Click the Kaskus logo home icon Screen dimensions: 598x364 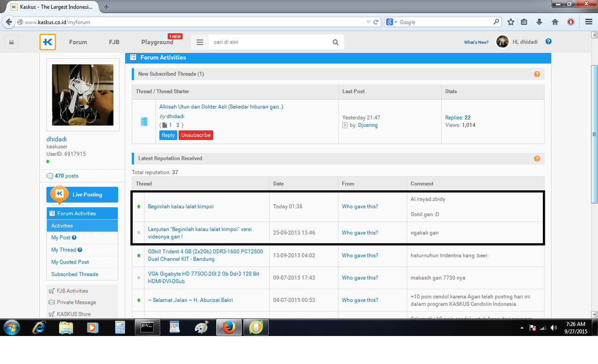[x=48, y=42]
